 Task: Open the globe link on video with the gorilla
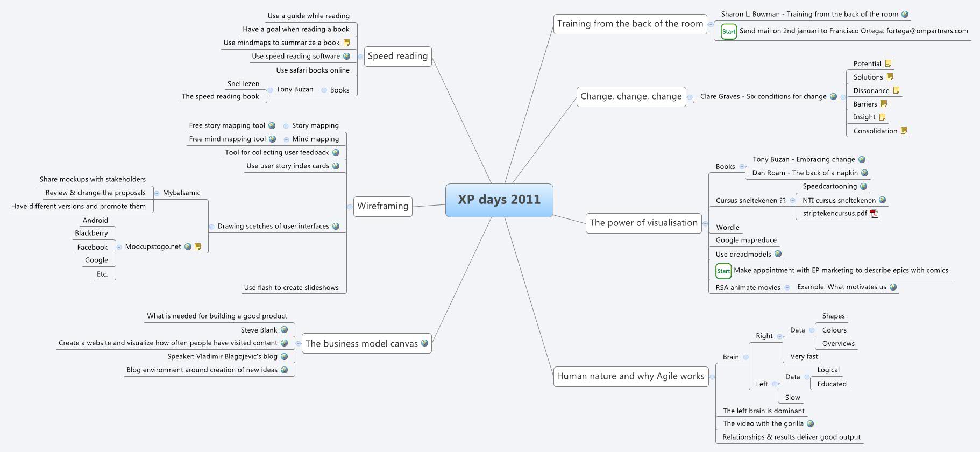point(810,423)
